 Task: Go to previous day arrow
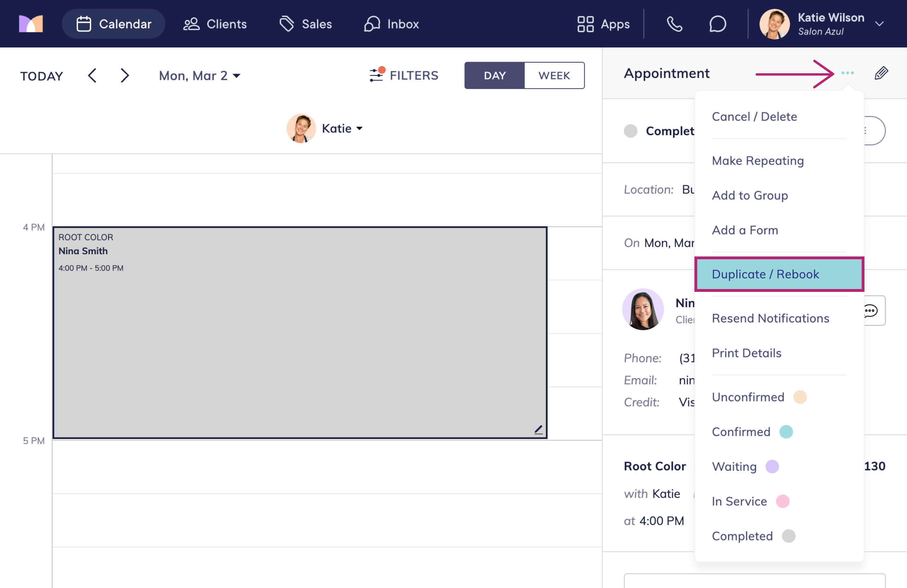92,75
